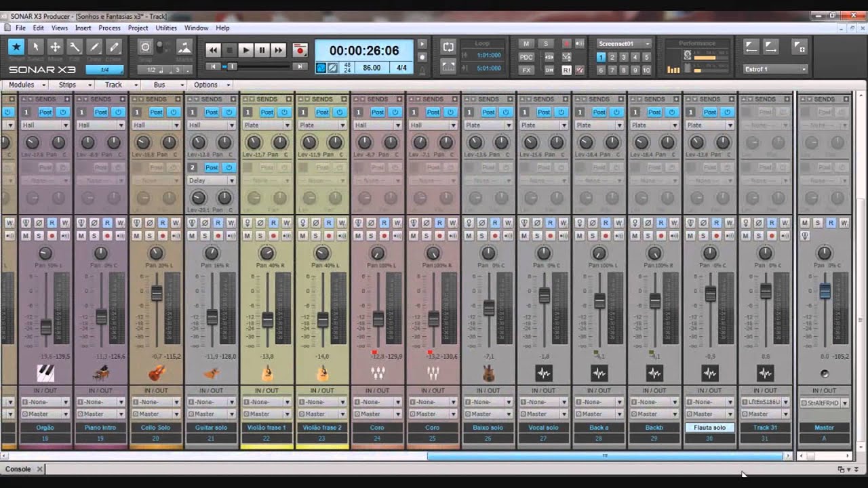Toggle loop on/off icon

pos(448,47)
